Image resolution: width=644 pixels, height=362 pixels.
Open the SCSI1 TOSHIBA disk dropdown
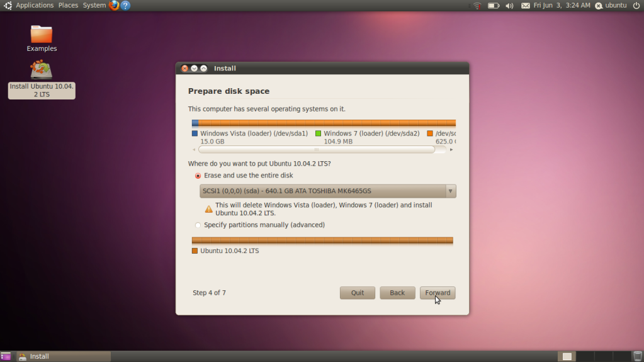[328, 191]
